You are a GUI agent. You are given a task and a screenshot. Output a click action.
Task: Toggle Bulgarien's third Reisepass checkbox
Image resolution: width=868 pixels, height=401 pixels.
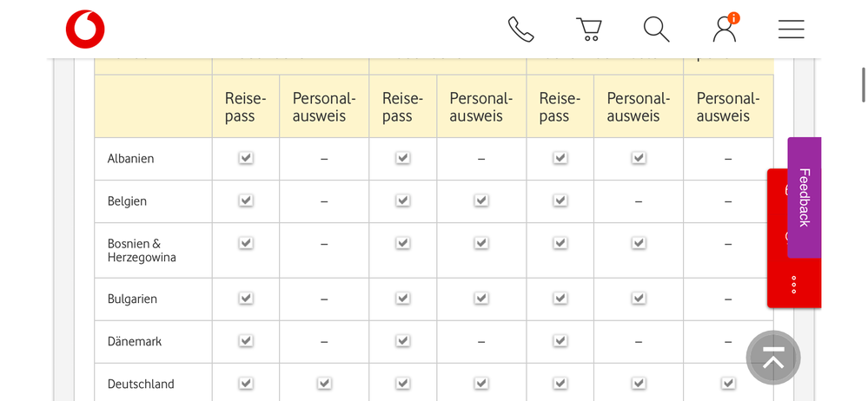[x=560, y=298]
